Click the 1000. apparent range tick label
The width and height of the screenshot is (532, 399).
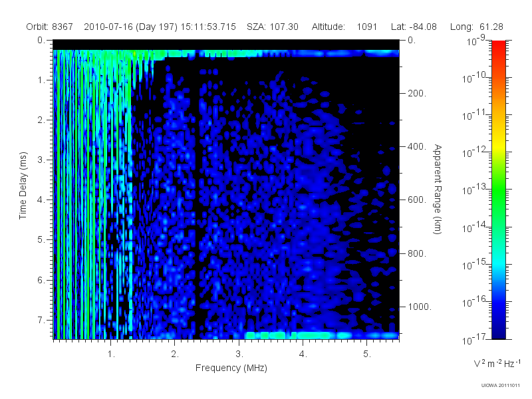420,307
